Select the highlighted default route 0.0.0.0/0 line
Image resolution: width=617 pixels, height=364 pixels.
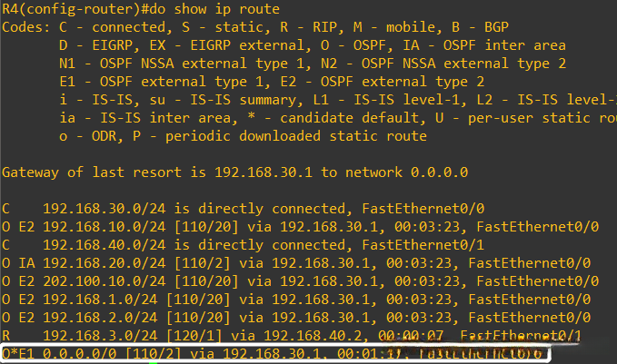point(273,353)
